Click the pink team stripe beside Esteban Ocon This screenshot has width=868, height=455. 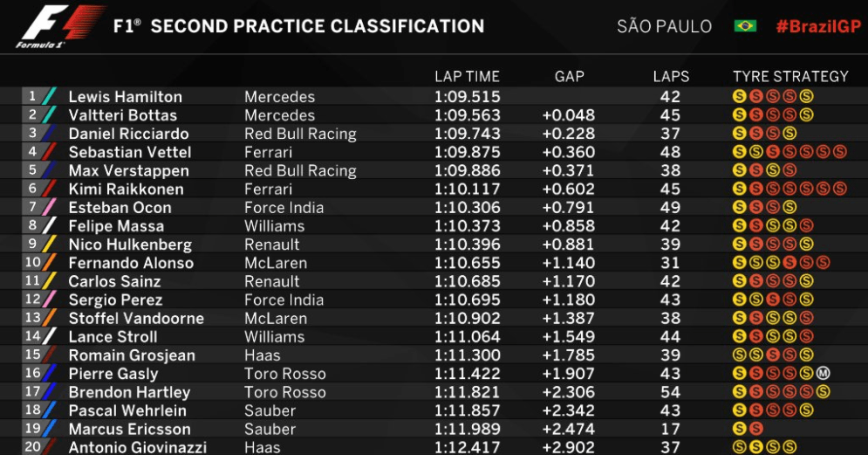[49, 207]
